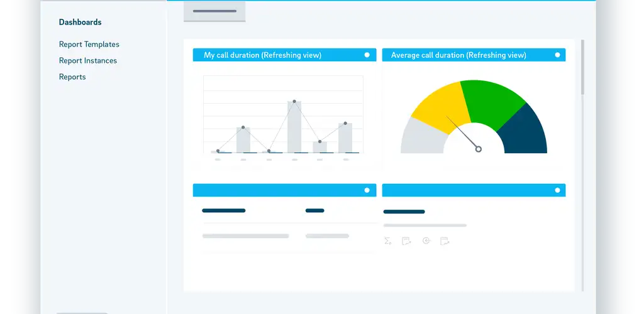Image resolution: width=644 pixels, height=314 pixels.
Task: Open Dashboards in the sidebar
Action: coord(80,22)
